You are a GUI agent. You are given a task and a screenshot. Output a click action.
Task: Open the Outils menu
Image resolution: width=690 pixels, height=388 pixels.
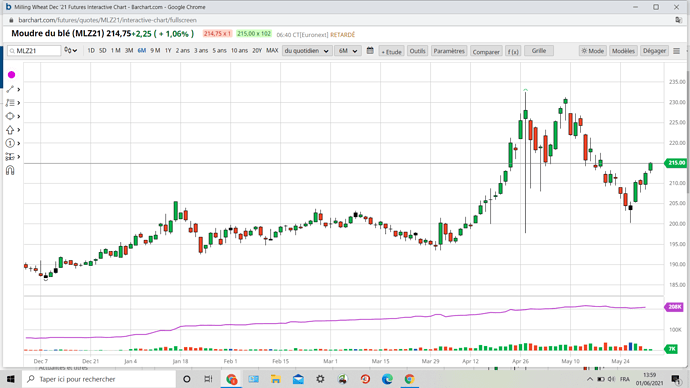click(x=417, y=51)
